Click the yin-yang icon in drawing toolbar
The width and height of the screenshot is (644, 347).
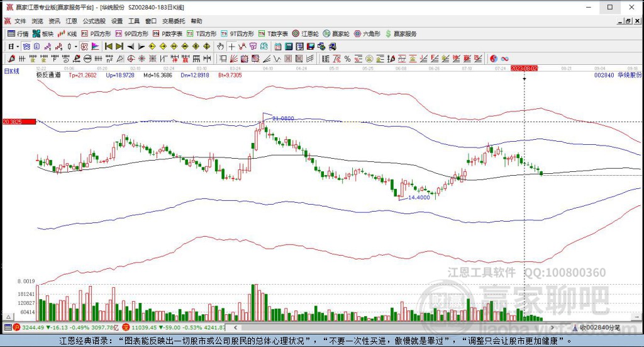pos(493,59)
